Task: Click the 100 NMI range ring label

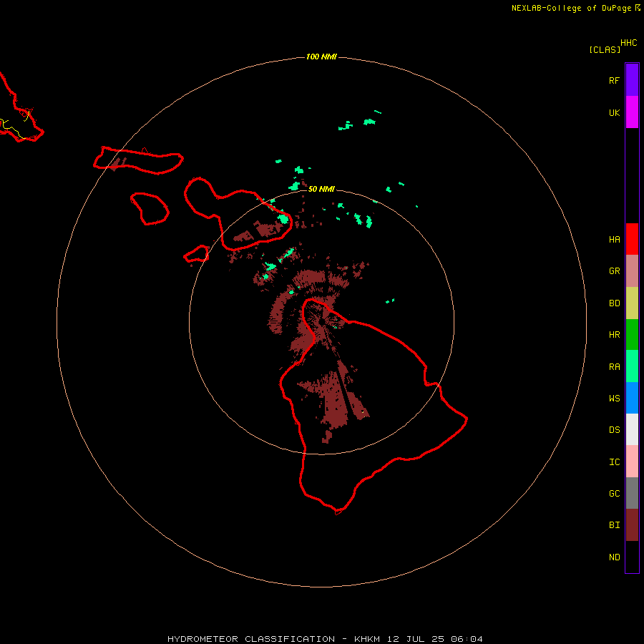Action: 321,57
